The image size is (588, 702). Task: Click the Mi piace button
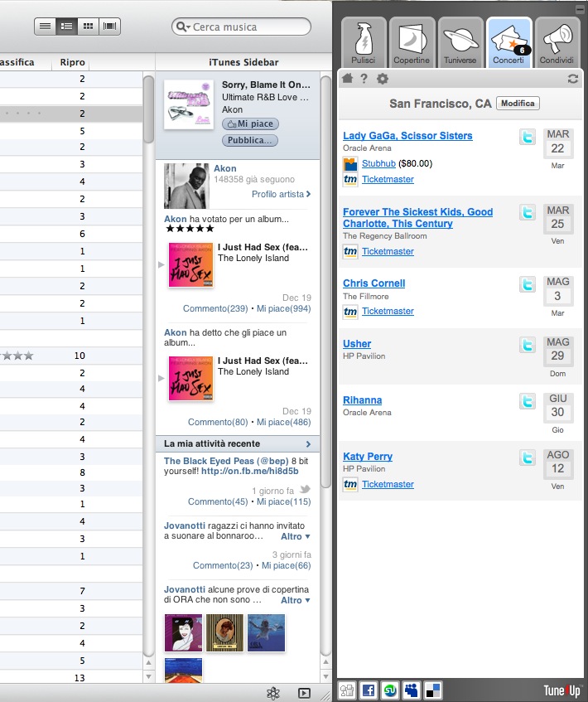click(x=251, y=124)
